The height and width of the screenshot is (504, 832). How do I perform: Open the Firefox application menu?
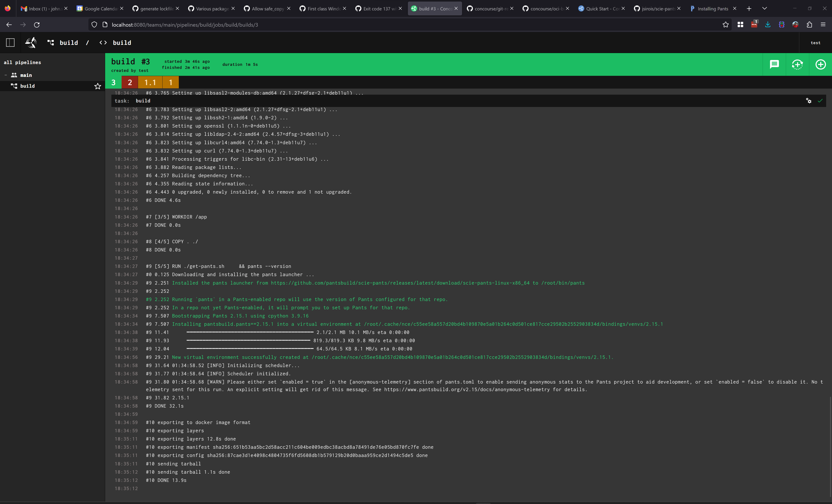[x=823, y=24]
